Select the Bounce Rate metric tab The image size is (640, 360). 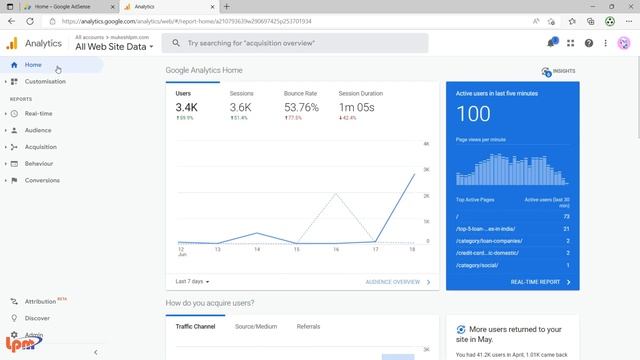pyautogui.click(x=301, y=105)
